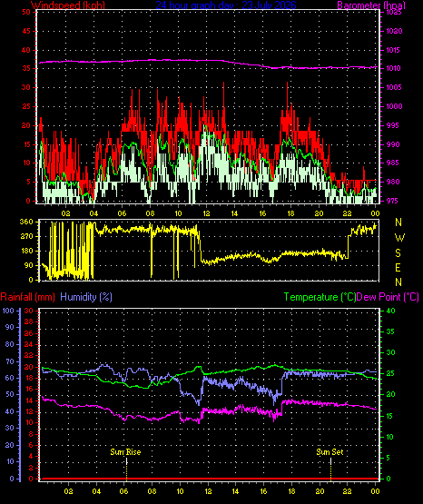423x504 pixels.
Task: Click the "100" humidity axis value
Action: pyautogui.click(x=8, y=311)
